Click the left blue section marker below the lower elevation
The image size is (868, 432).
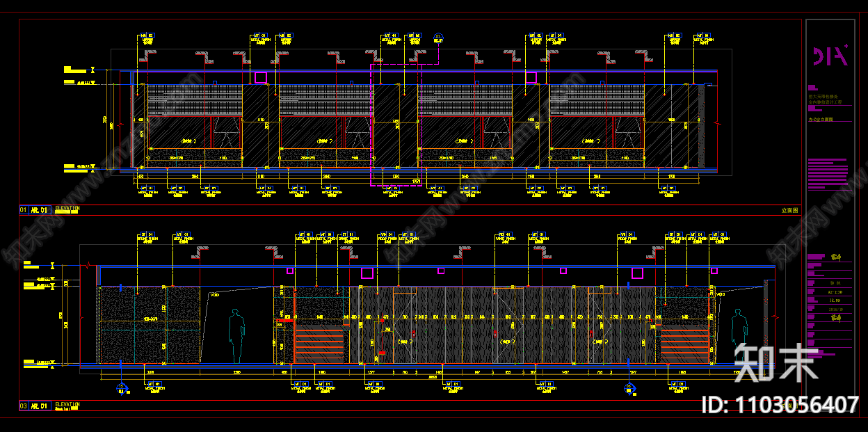point(121,388)
